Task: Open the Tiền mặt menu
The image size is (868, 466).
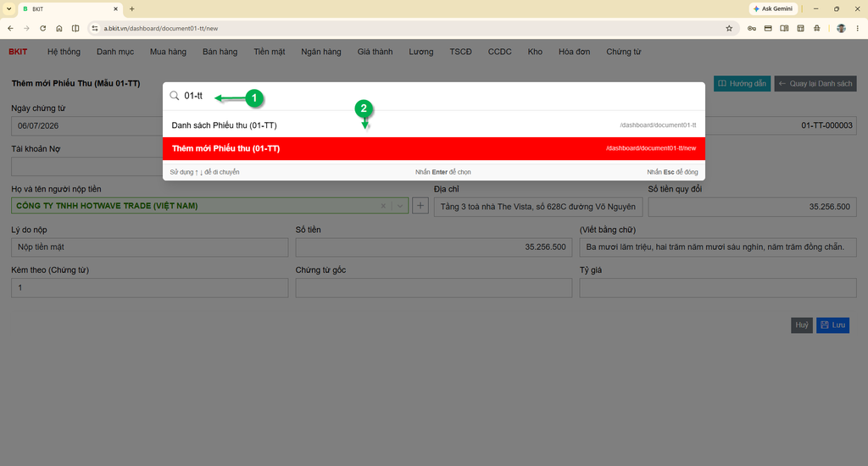Action: pos(270,52)
